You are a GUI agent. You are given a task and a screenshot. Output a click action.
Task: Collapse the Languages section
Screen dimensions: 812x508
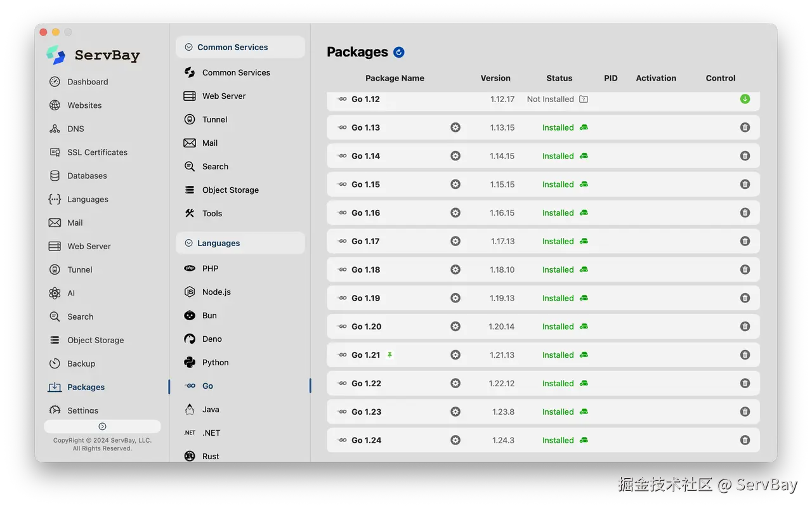240,243
